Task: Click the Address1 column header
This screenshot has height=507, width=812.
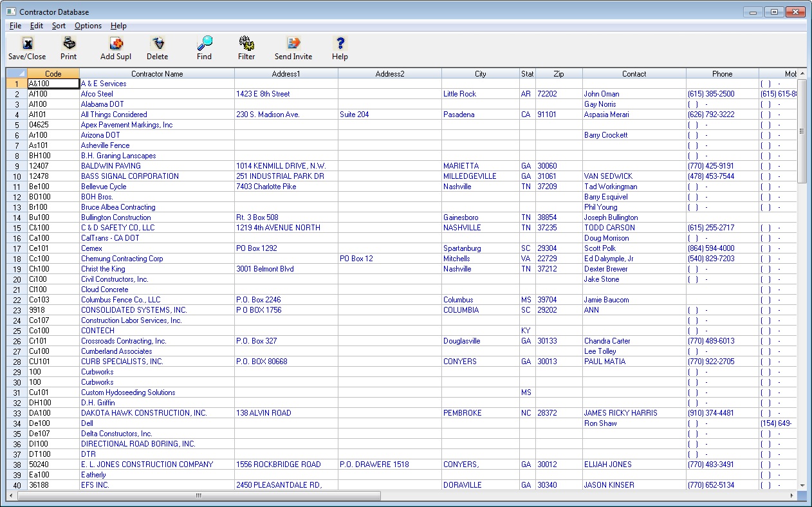Action: 286,73
